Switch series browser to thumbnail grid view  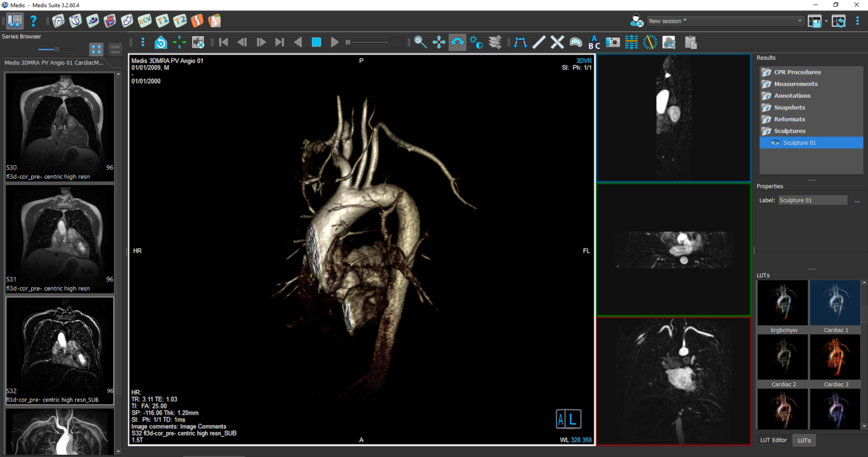pos(97,50)
